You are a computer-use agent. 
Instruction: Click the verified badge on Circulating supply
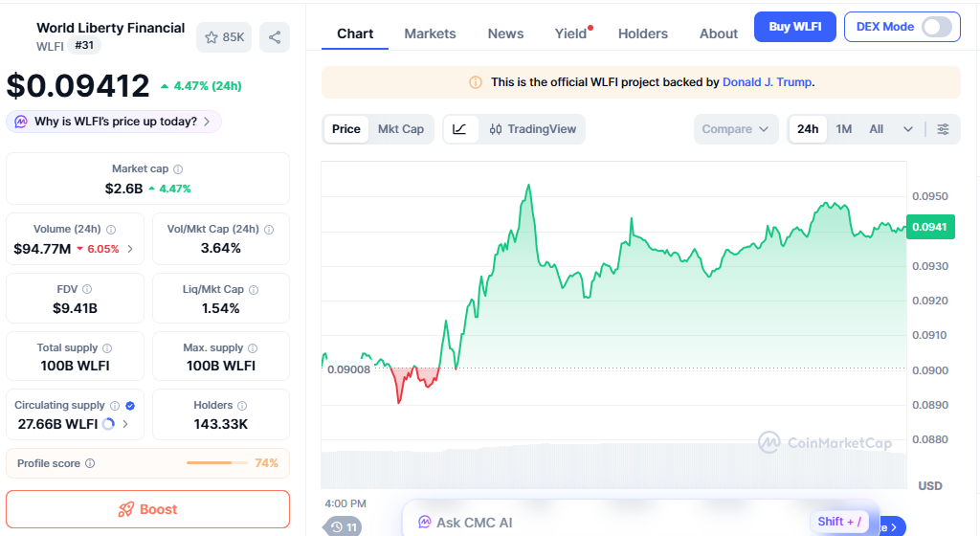[x=130, y=406]
